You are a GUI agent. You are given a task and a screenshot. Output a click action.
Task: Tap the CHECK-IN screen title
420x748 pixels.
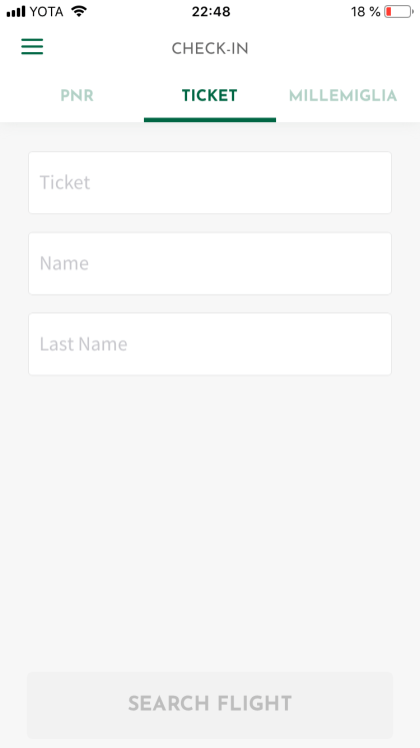pyautogui.click(x=210, y=49)
